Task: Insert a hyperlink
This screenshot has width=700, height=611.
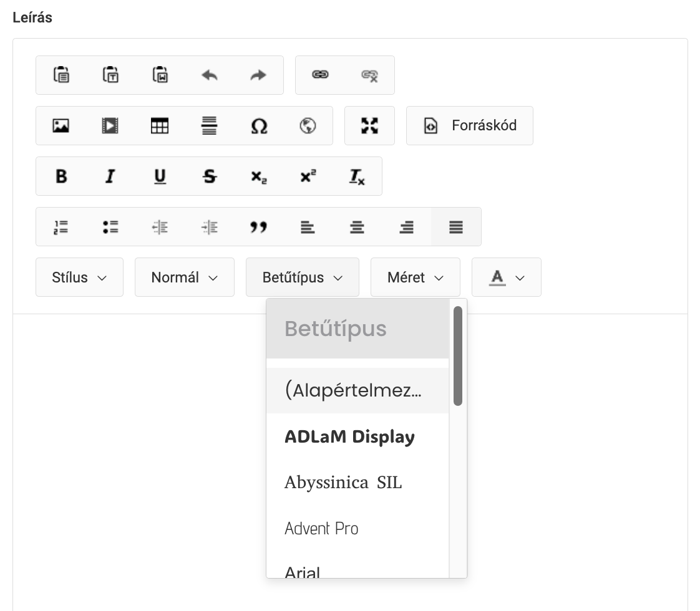Action: click(321, 75)
